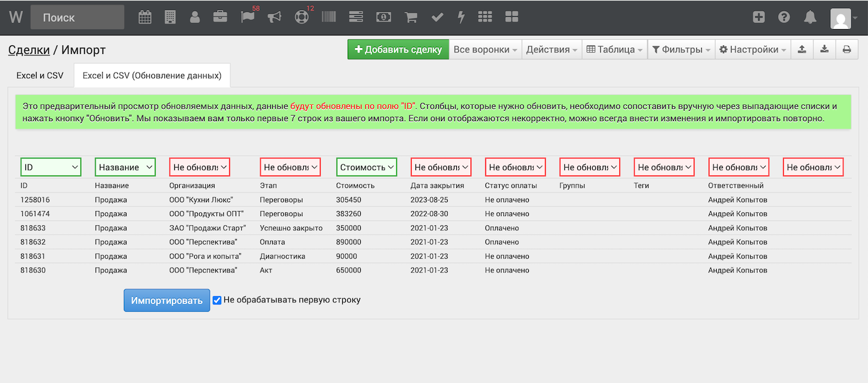The image size is (868, 383).
Task: Expand the 'Стоимость' column mapping dropdown
Action: [366, 167]
